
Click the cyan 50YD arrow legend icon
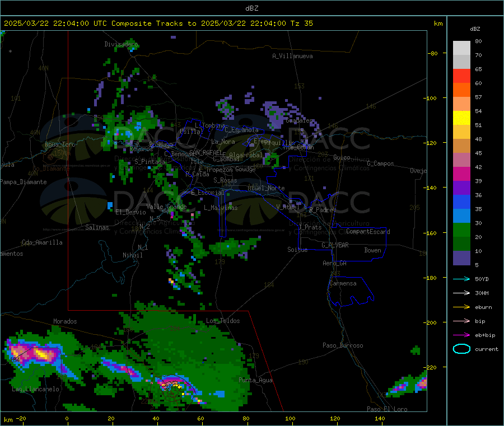click(461, 279)
